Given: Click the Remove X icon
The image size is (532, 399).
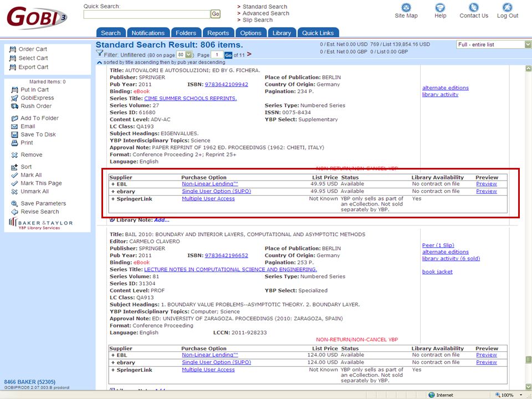Looking at the screenshot, I should click(x=14, y=155).
